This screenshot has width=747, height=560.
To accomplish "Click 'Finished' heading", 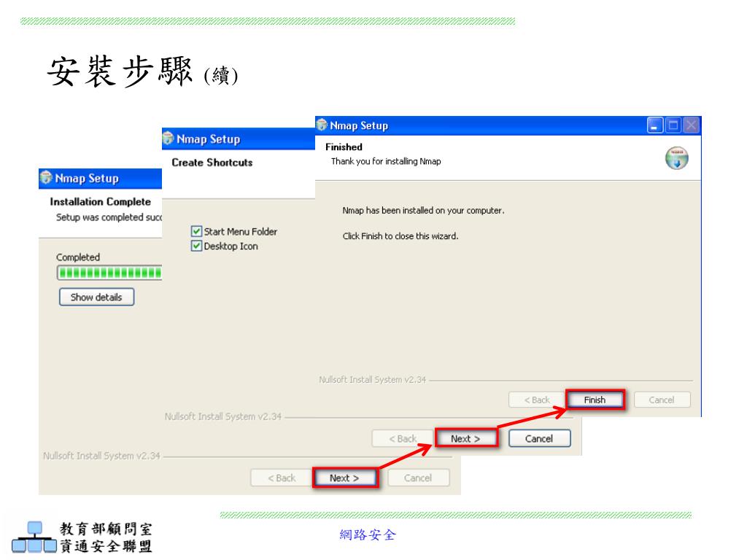I will [x=344, y=147].
